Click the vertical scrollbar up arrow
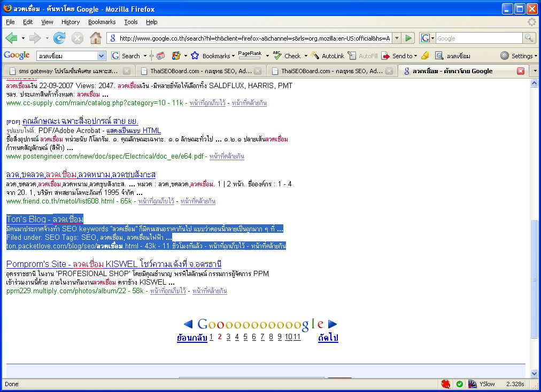Screen dimensions: 541x392 [534, 83]
